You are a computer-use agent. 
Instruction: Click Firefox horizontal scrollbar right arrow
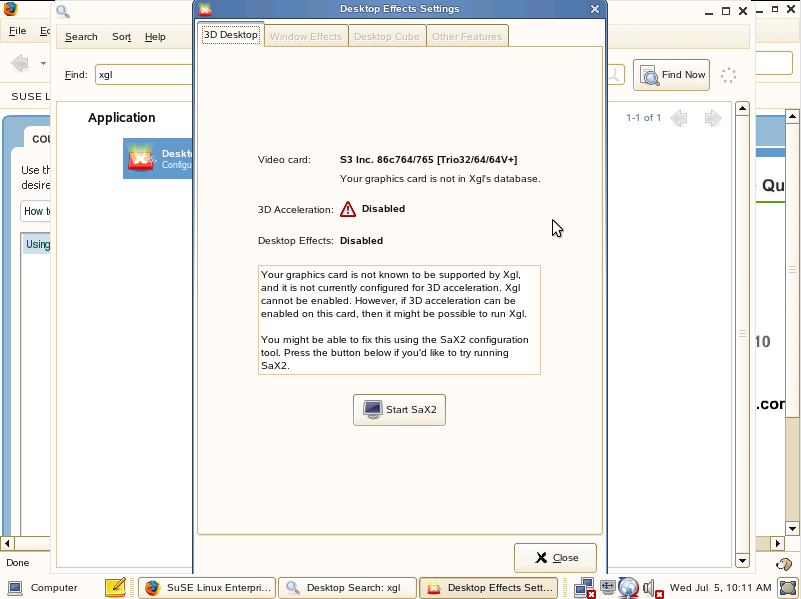tap(778, 543)
